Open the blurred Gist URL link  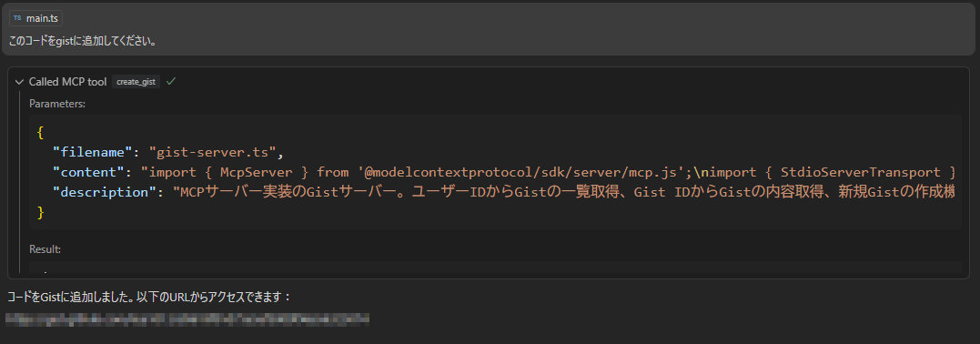point(187,319)
